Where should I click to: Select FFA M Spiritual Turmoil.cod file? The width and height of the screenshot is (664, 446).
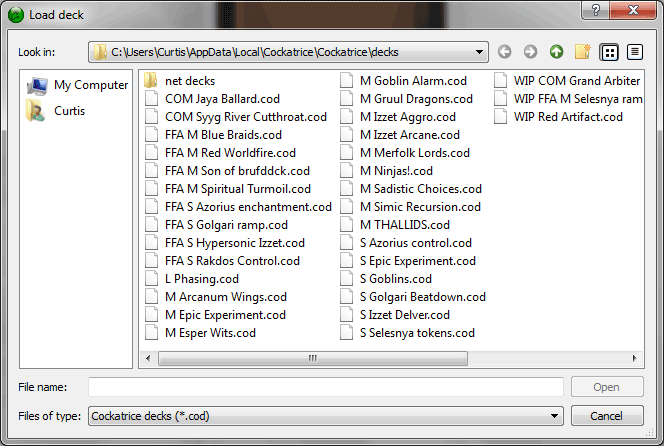pos(228,189)
